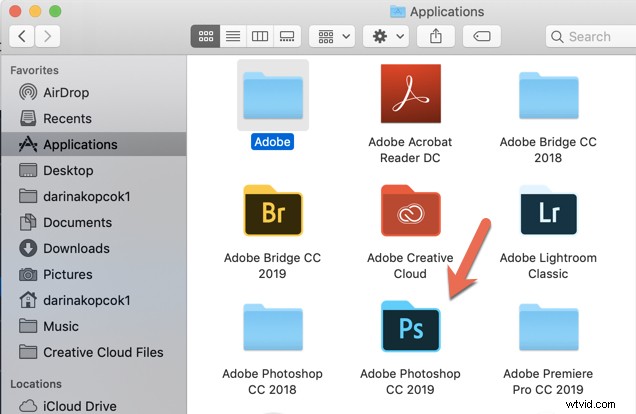The height and width of the screenshot is (414, 636).
Task: Select Documents in sidebar
Action: 94,222
